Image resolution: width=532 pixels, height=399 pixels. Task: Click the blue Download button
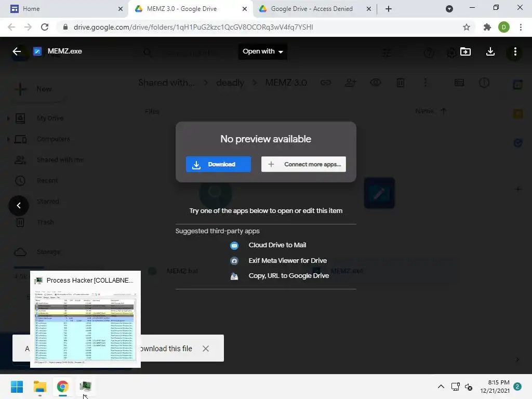tap(218, 164)
